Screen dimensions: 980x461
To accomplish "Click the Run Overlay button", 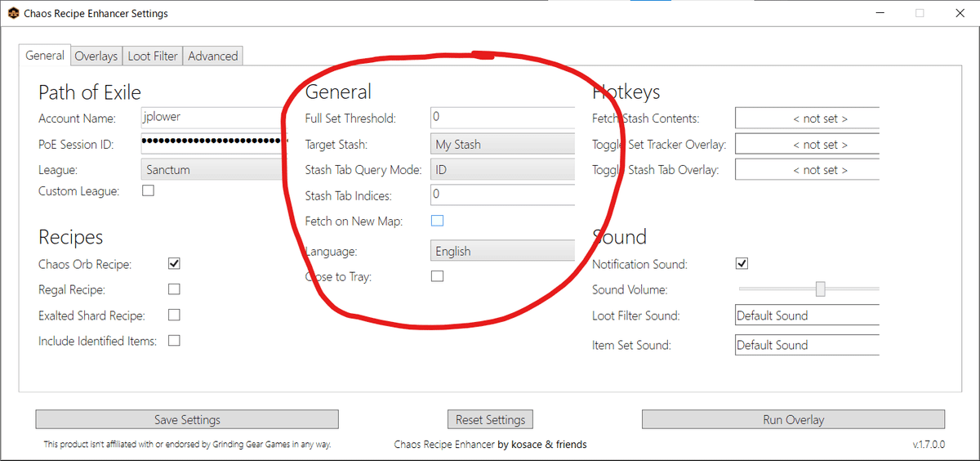I will point(793,419).
